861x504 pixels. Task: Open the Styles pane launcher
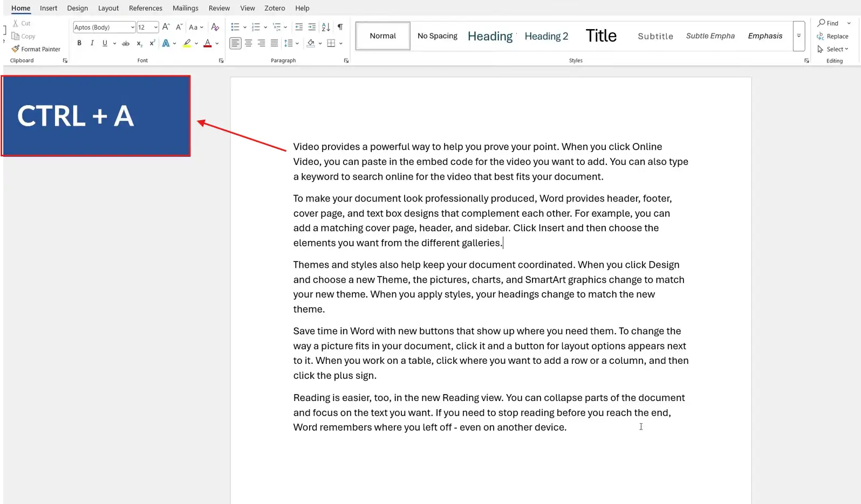click(807, 61)
